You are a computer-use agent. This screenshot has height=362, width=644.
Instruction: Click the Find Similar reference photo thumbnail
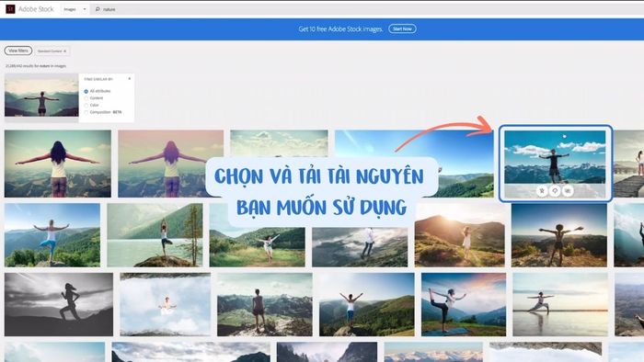[x=41, y=97]
